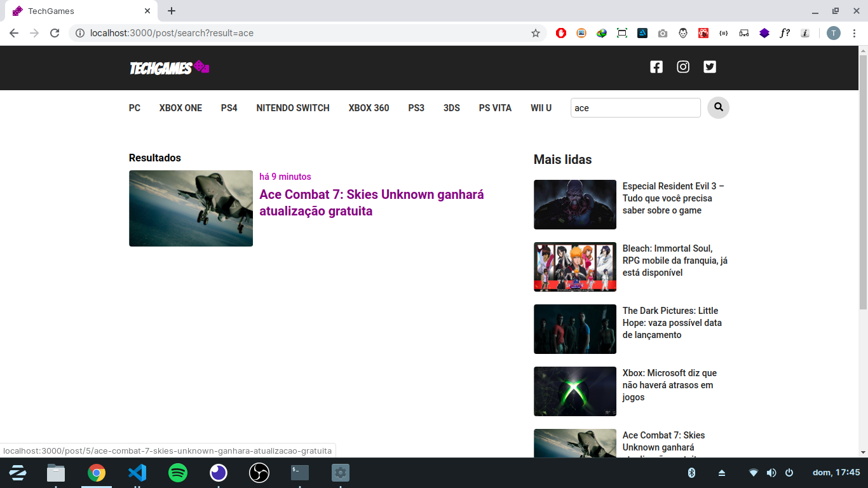
Task: Open OBS Studio from the taskbar
Action: click(x=259, y=473)
